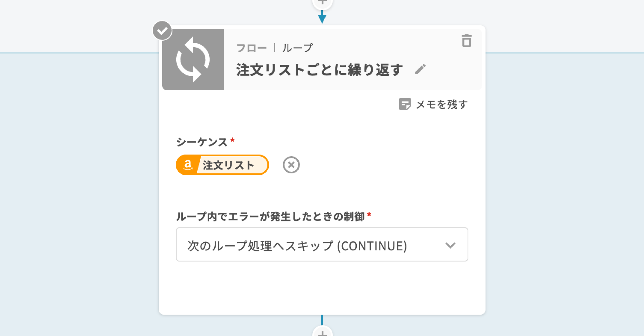The height and width of the screenshot is (336, 644).
Task: Click the ループ内でエラーが発生したときの制御 label
Action: (x=270, y=216)
